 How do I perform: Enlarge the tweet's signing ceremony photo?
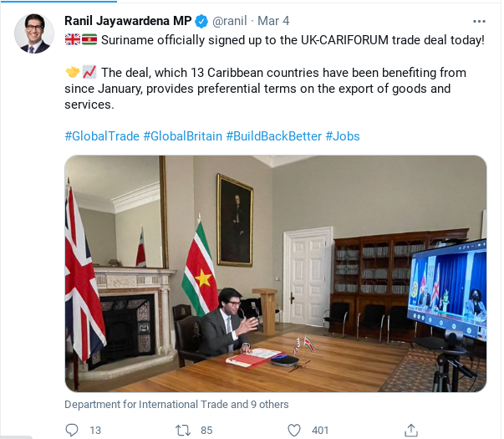click(276, 273)
